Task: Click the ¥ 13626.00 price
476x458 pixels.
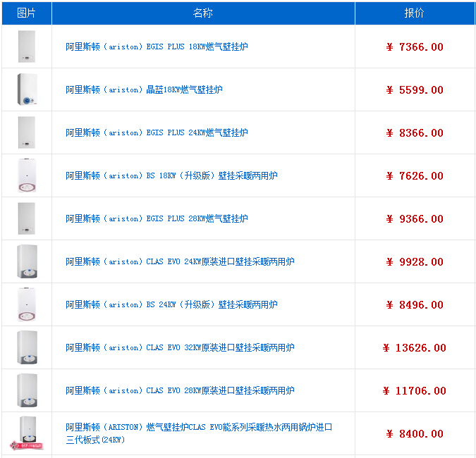Action: point(415,348)
